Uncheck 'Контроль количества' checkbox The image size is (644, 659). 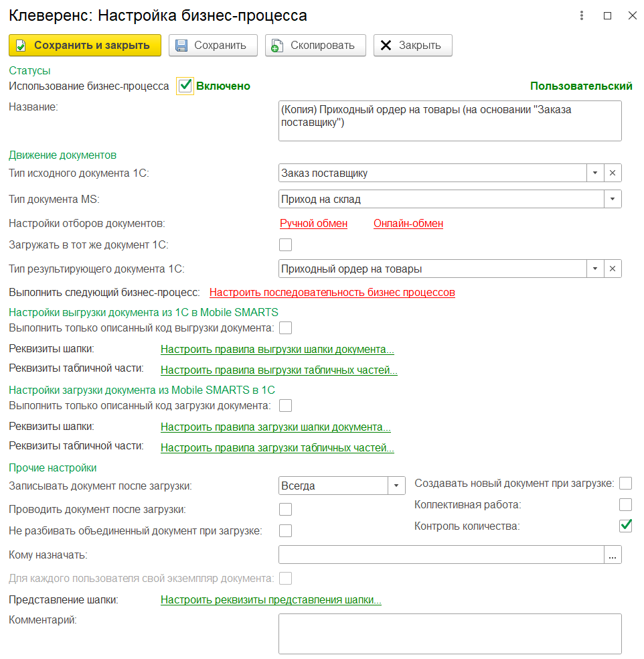click(625, 526)
